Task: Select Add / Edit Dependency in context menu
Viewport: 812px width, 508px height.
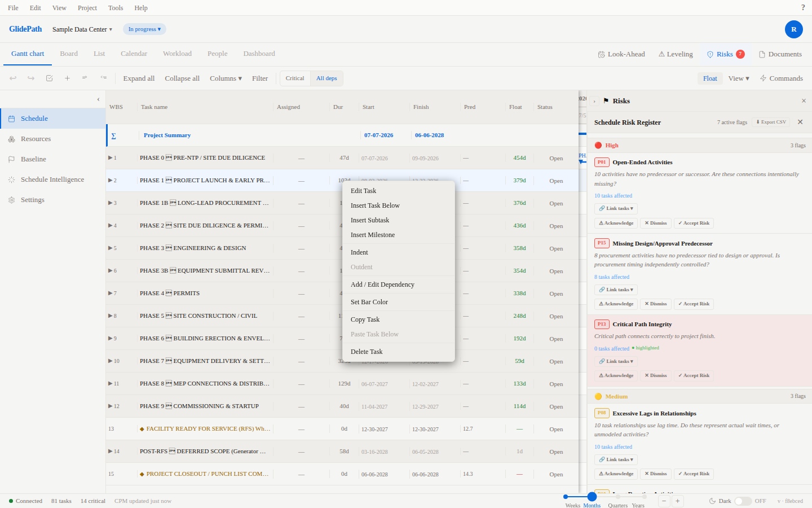Action: click(x=399, y=284)
